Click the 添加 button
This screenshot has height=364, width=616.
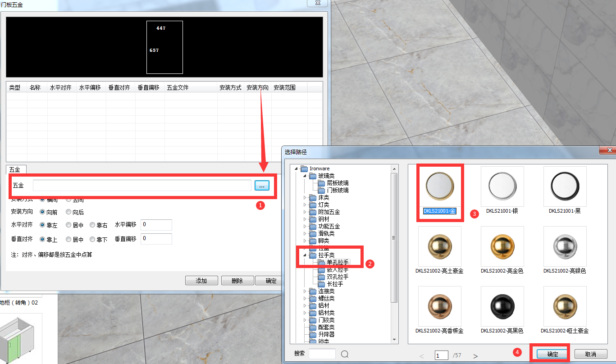(201, 281)
